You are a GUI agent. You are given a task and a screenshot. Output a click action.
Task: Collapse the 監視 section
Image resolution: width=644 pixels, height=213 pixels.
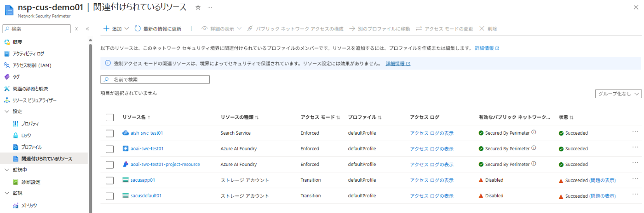[7, 193]
